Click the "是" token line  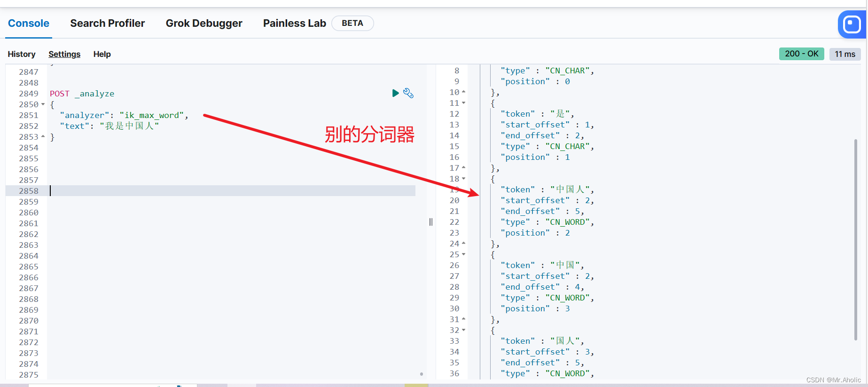[537, 114]
